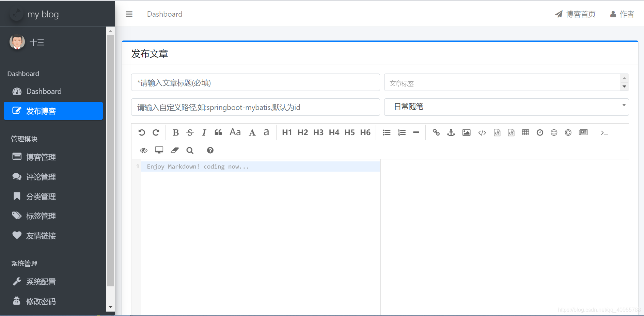Open 博客管理 in the sidebar
This screenshot has width=644, height=316.
(53, 157)
